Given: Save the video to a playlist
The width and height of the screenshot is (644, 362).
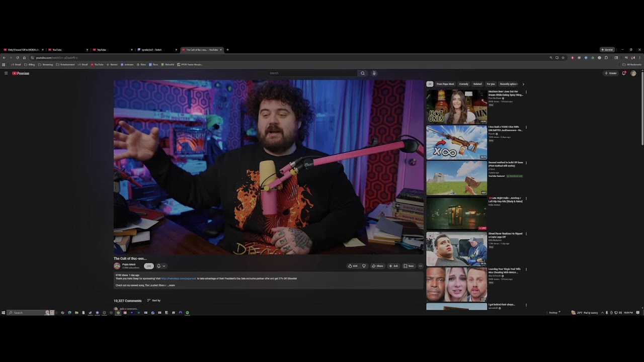Looking at the screenshot, I should click(409, 266).
